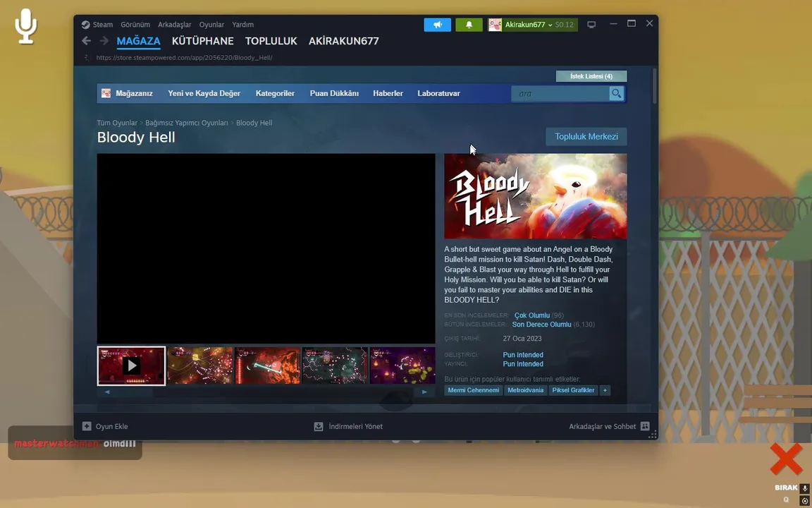Open the Arkadaşlar menu

coord(175,25)
